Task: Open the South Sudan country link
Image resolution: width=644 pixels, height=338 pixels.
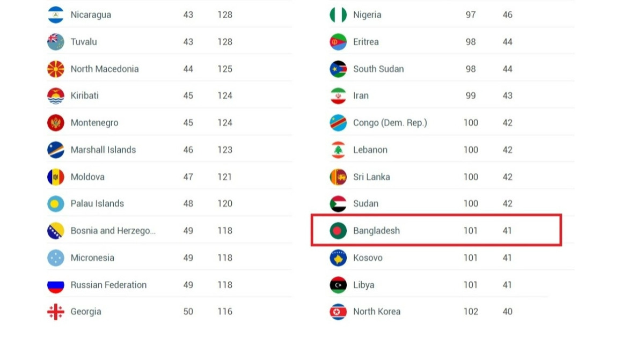Action: pyautogui.click(x=378, y=69)
